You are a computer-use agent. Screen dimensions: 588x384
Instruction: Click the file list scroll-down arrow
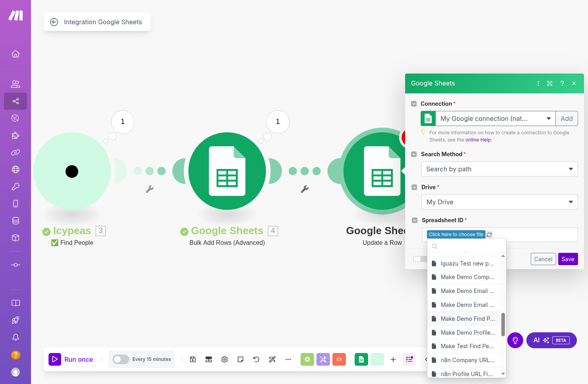tap(503, 374)
